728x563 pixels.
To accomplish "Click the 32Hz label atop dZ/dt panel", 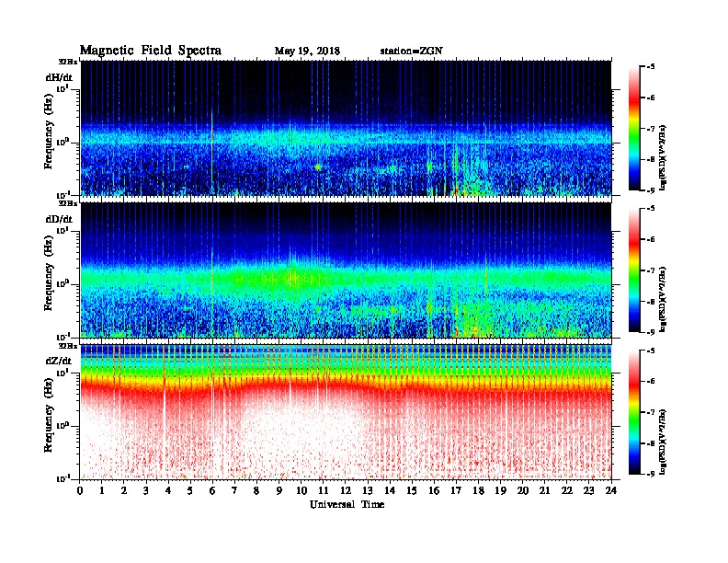I will click(68, 346).
